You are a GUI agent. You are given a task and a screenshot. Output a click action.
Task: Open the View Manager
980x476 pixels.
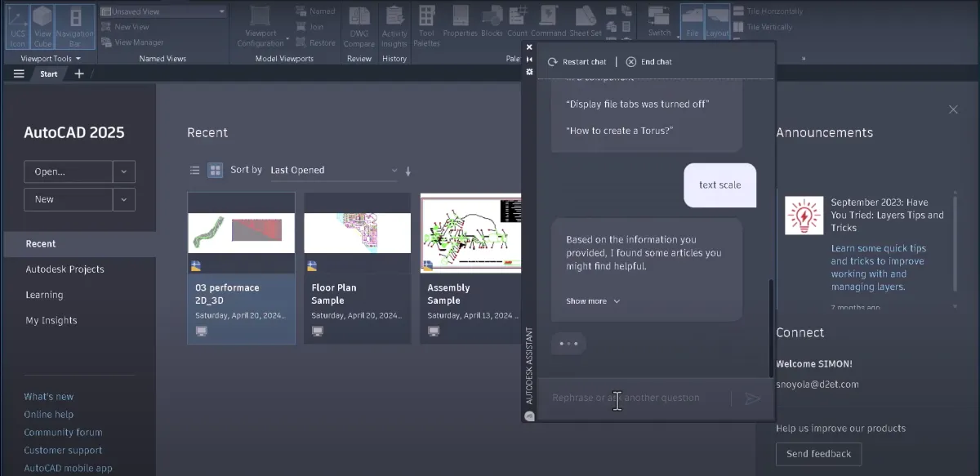(133, 42)
